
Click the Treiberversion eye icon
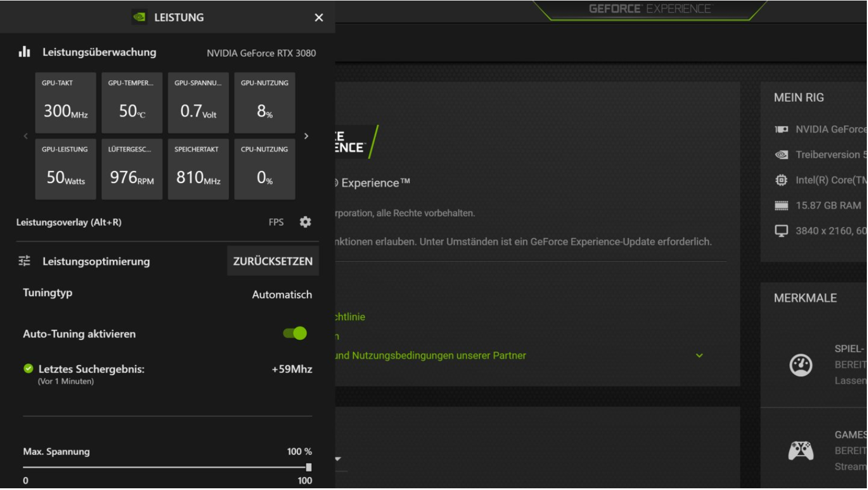pos(781,154)
